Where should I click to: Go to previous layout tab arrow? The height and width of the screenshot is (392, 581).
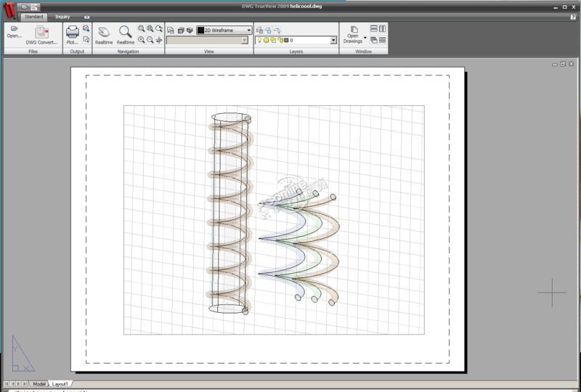tap(12, 384)
